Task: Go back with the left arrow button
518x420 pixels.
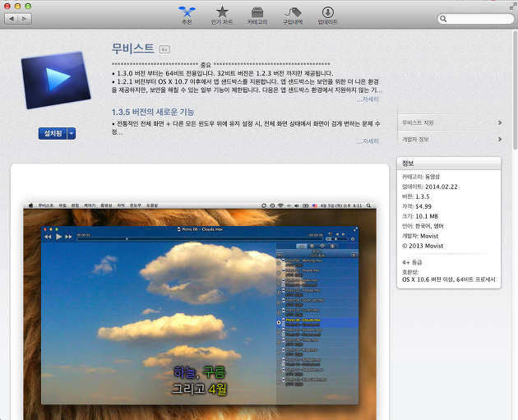Action: coord(12,19)
